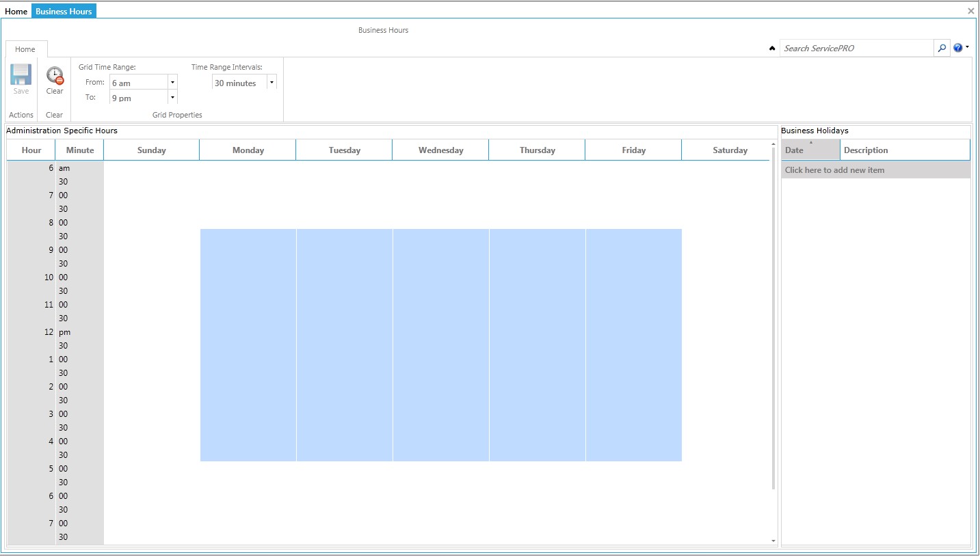Click the Friday column header
The image size is (980, 557).
tap(634, 150)
